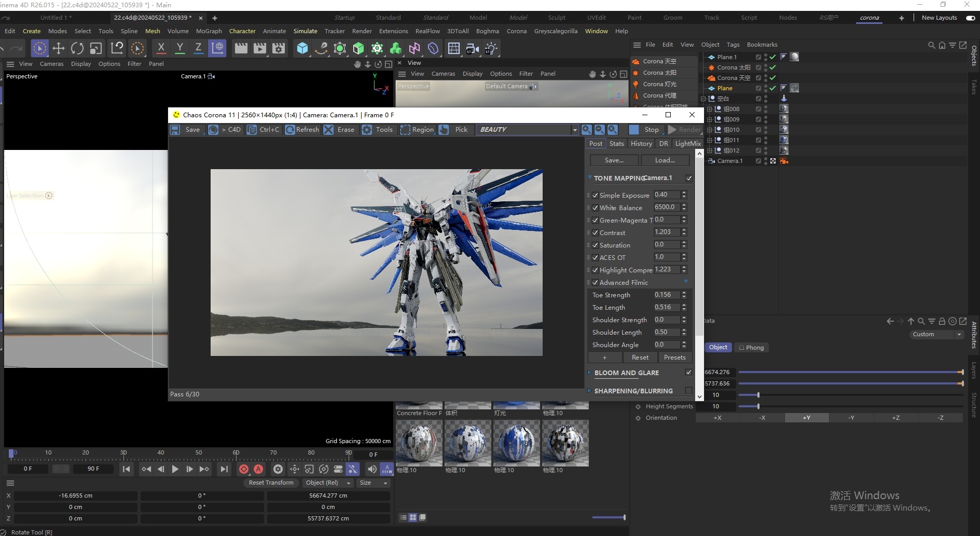This screenshot has width=980, height=536.
Task: Zoom out on the Corona VFB image
Action: click(599, 130)
